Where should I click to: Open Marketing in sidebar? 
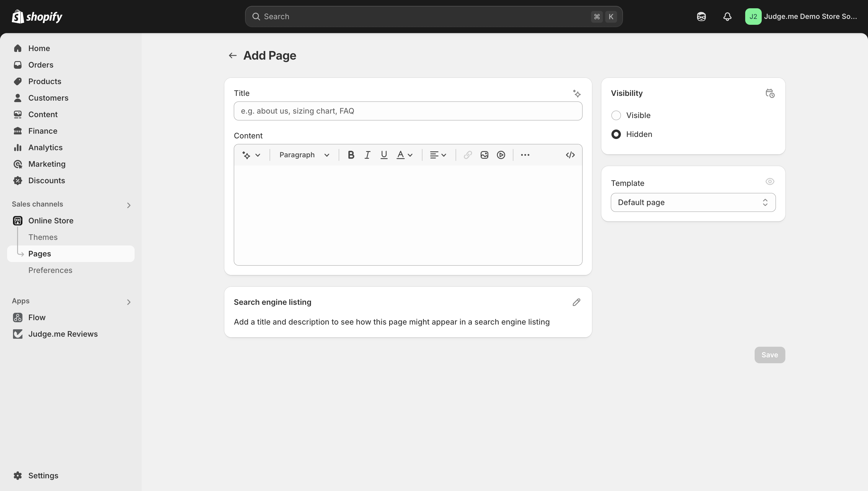71,164
